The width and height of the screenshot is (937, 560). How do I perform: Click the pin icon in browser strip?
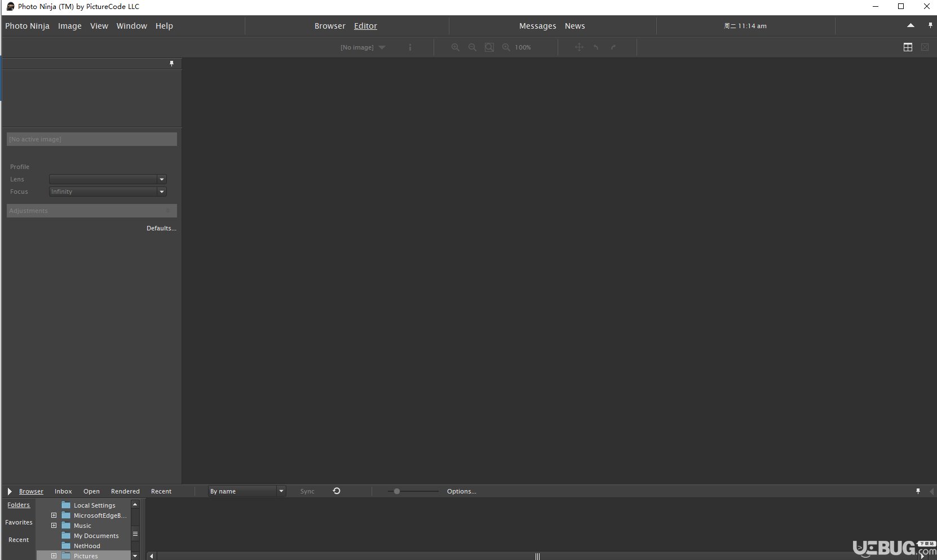(x=918, y=491)
